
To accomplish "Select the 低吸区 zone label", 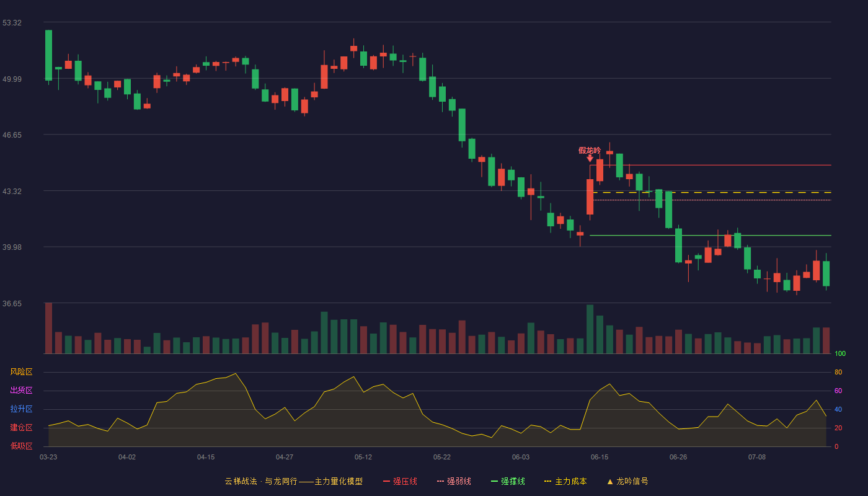I will click(x=22, y=446).
